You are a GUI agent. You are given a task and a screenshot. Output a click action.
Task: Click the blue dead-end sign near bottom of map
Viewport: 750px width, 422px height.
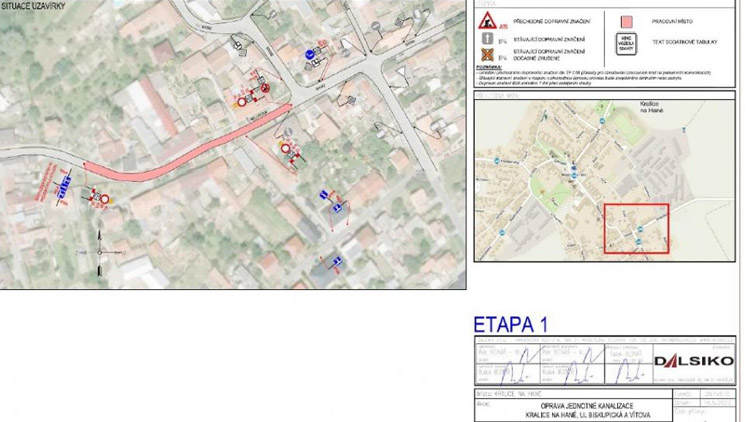point(338,263)
